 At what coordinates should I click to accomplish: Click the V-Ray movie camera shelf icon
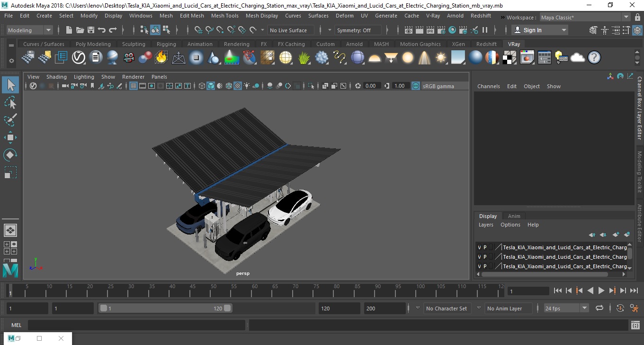pyautogui.click(x=128, y=58)
